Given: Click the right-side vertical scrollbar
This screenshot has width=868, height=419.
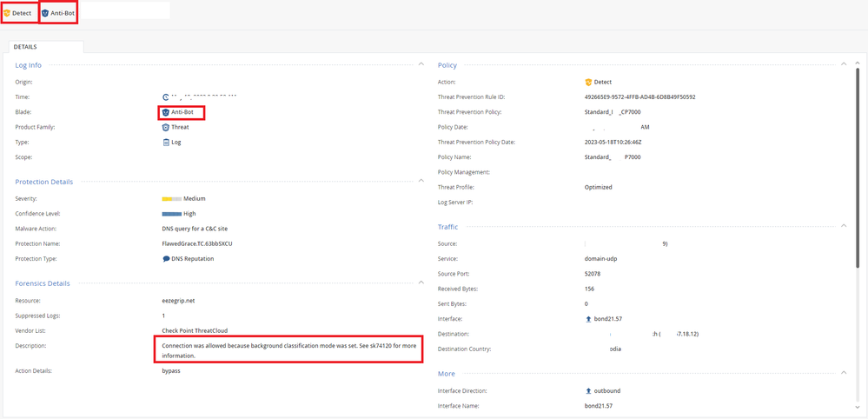Looking at the screenshot, I should coord(858,217).
